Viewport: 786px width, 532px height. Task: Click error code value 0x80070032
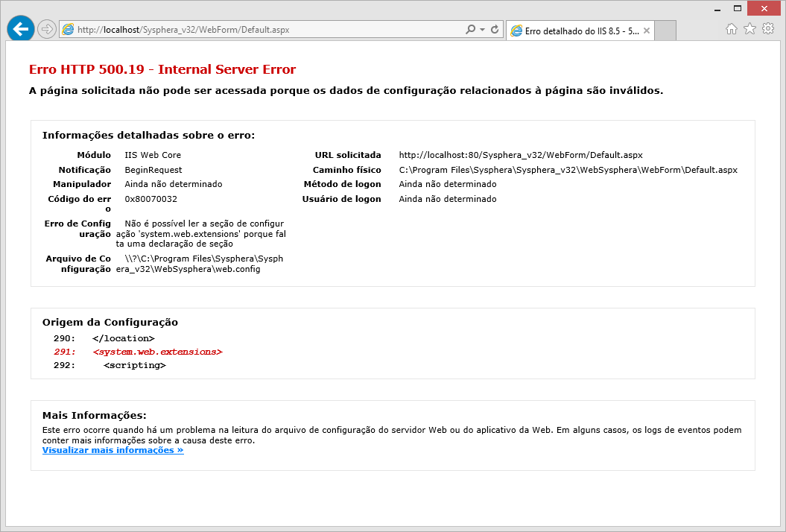151,199
